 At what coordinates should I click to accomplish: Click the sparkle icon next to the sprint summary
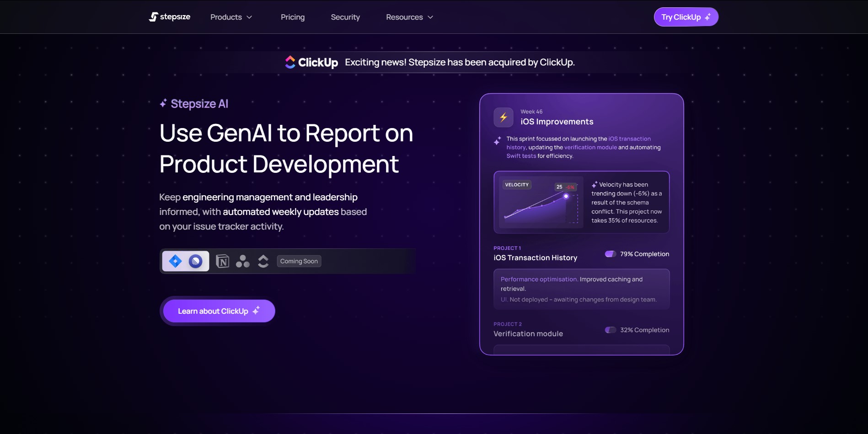498,141
